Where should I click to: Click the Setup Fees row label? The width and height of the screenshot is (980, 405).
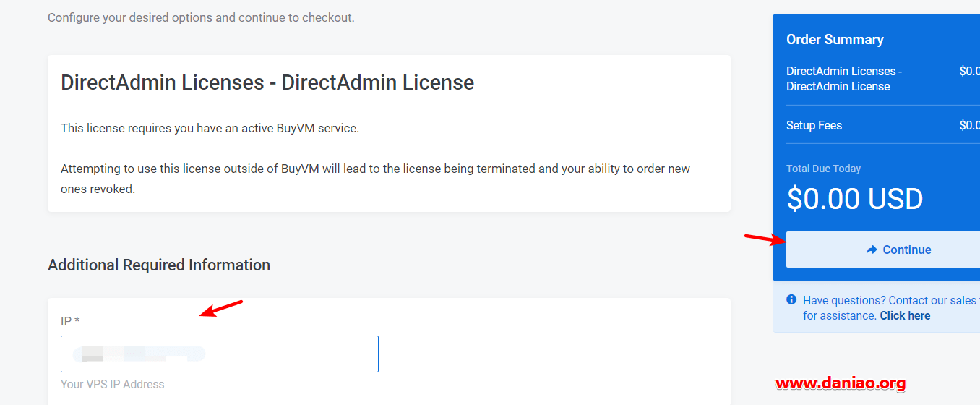coord(814,125)
